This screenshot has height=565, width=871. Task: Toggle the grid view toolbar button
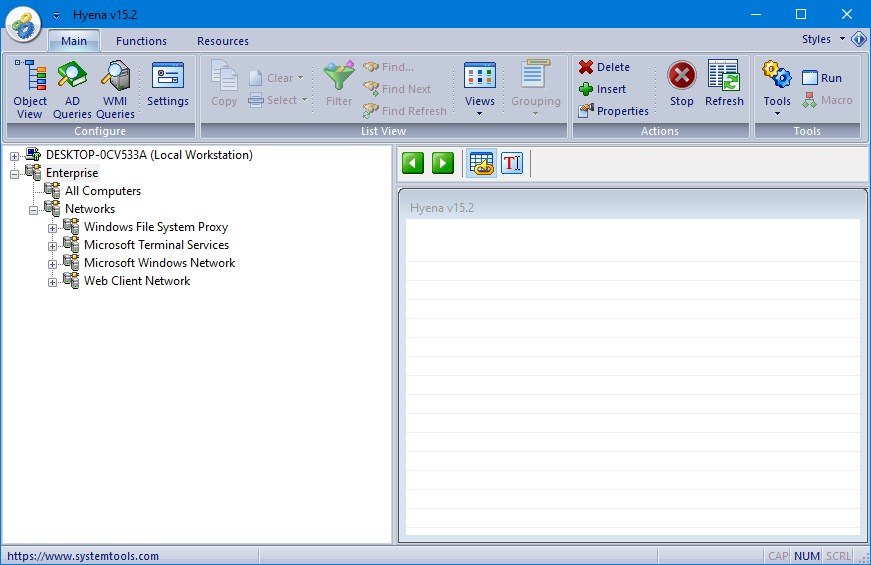coord(482,163)
